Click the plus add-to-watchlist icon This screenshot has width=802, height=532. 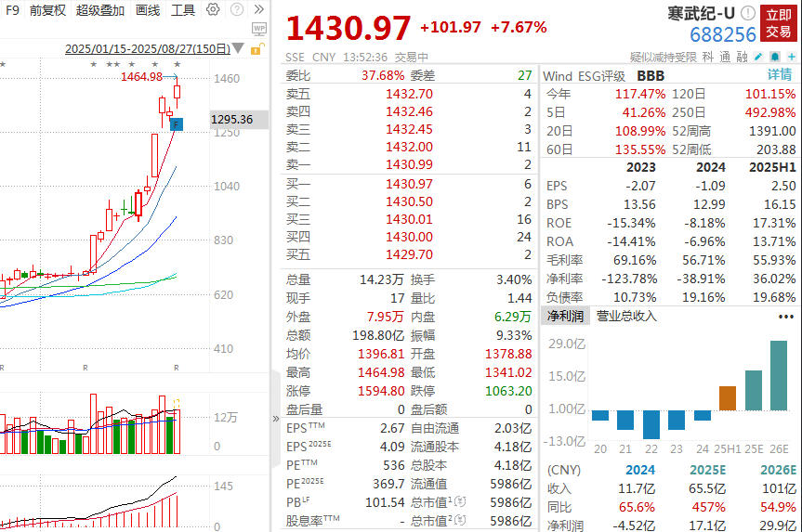[792, 57]
